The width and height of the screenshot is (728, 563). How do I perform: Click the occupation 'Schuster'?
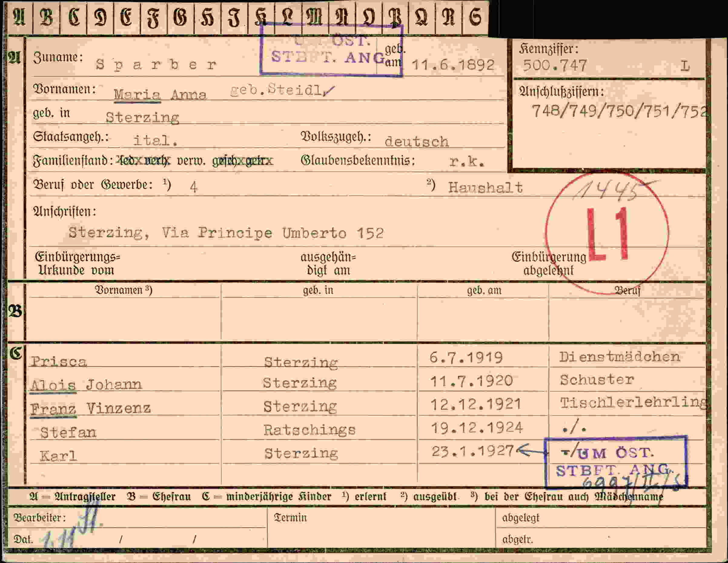coord(597,380)
